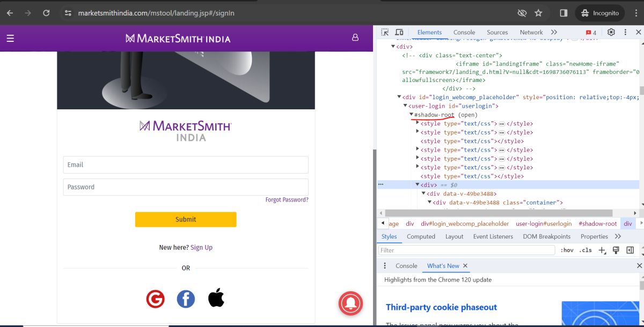The image size is (644, 327).
Task: Collapse the user-login#userlogin element
Action: (405, 106)
